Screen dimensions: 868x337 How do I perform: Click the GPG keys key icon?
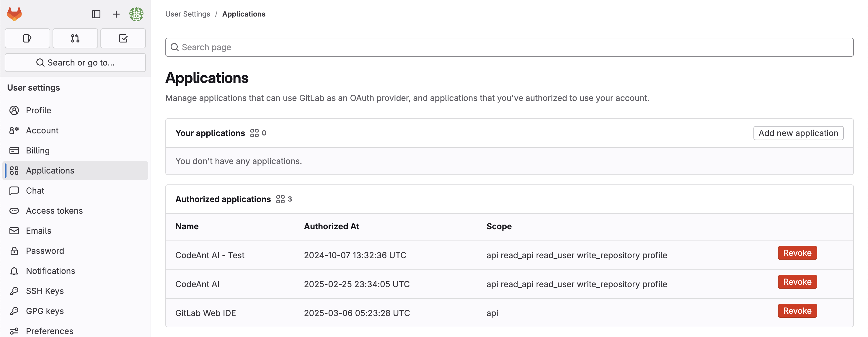click(x=14, y=311)
